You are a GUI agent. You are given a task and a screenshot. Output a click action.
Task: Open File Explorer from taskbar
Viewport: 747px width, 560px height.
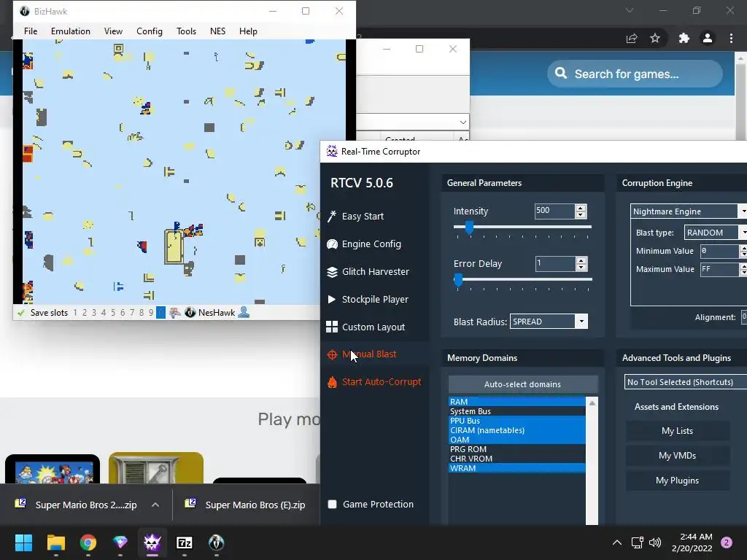[x=55, y=542]
